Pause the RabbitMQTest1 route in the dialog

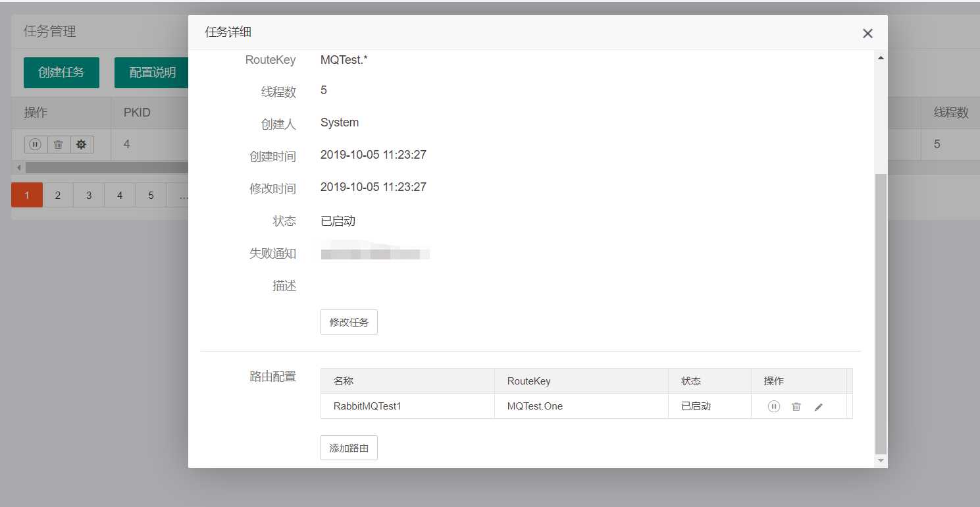pos(774,406)
